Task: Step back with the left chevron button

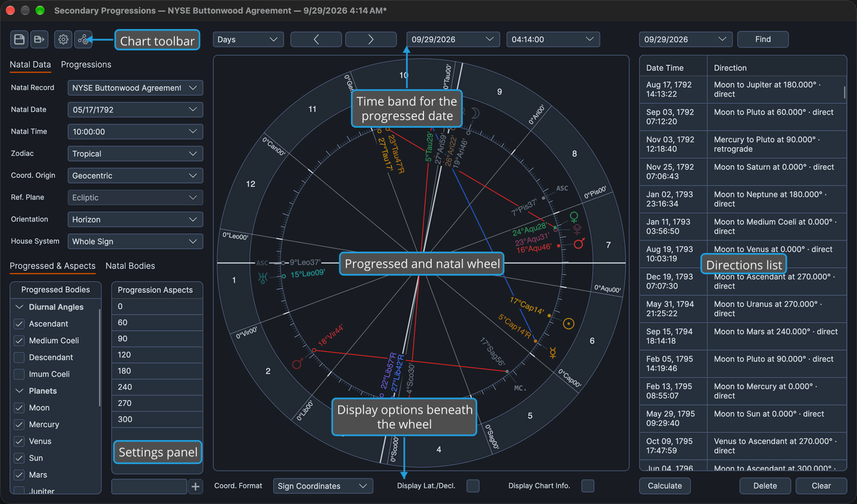Action: [316, 39]
